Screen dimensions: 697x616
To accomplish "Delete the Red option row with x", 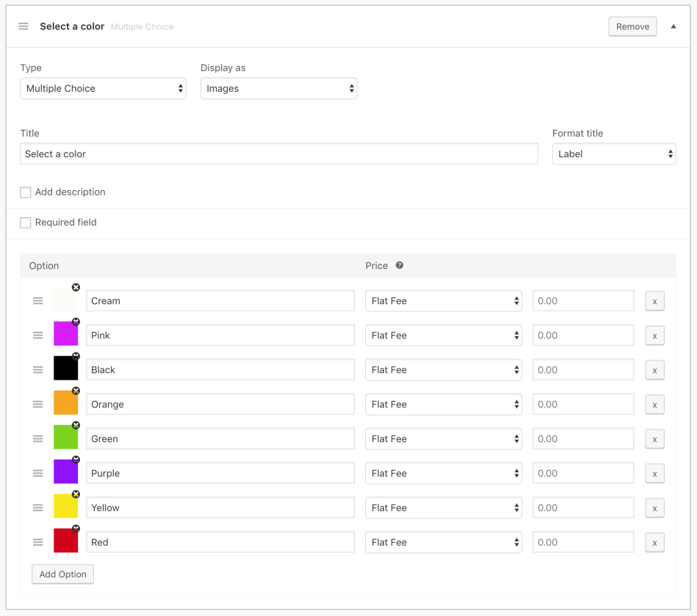I will 654,543.
